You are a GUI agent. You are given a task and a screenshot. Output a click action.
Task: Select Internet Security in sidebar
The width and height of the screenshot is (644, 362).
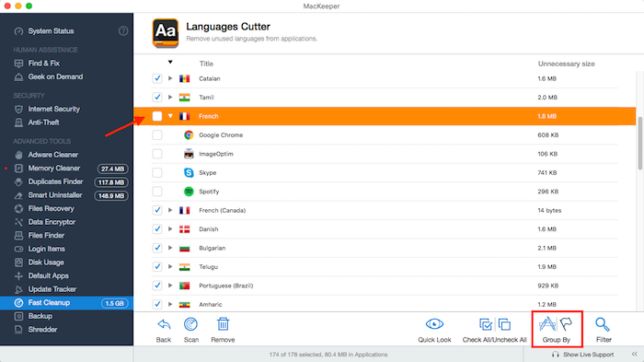click(53, 109)
